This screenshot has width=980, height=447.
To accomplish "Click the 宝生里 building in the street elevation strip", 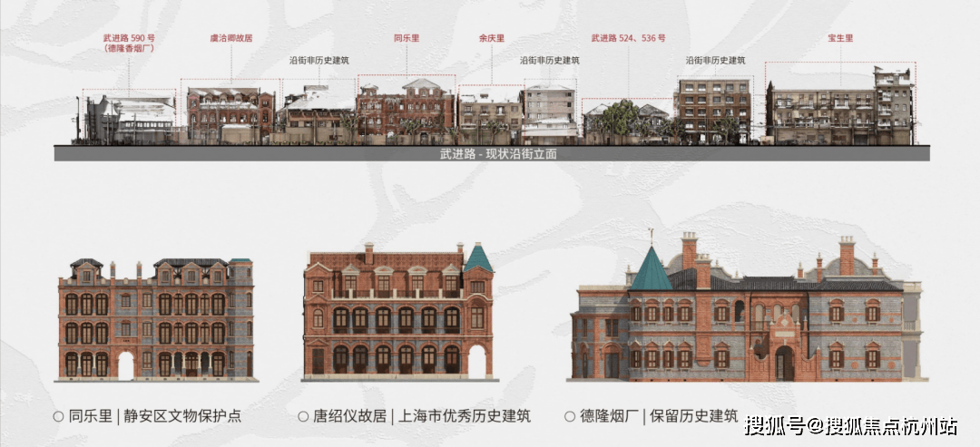I will (x=839, y=111).
